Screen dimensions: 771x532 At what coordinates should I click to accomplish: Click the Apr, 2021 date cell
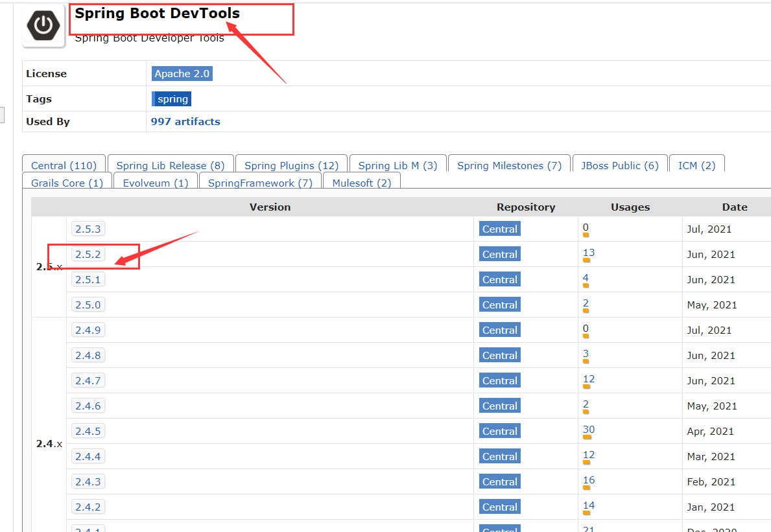pos(710,432)
